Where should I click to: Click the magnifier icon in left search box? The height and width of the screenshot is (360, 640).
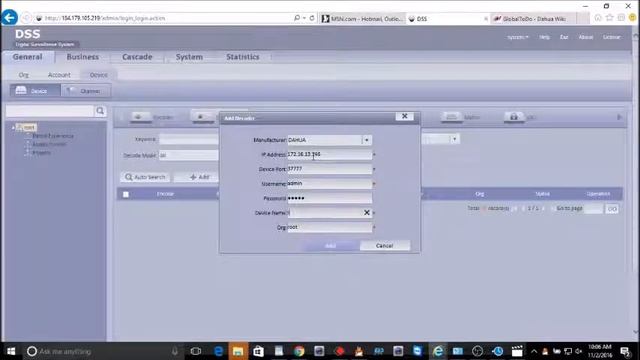click(100, 111)
